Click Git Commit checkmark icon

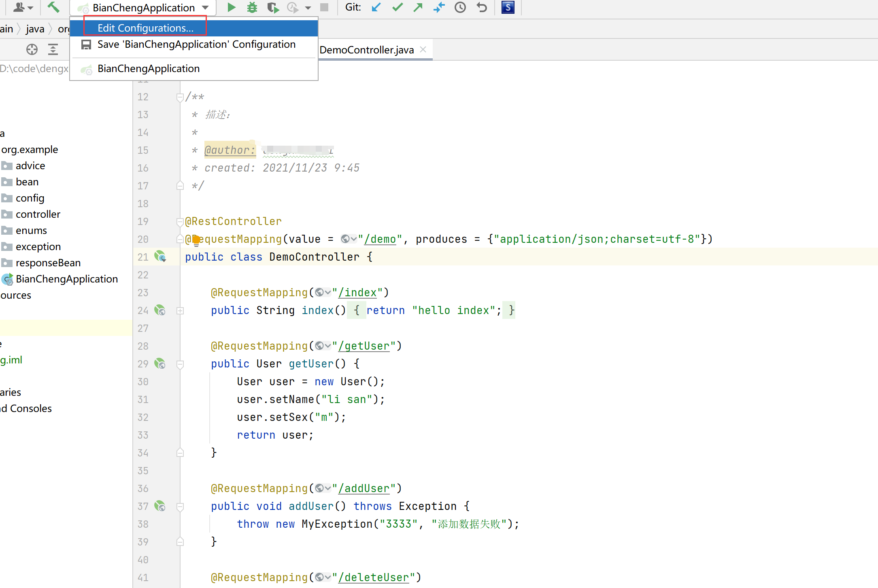(398, 7)
